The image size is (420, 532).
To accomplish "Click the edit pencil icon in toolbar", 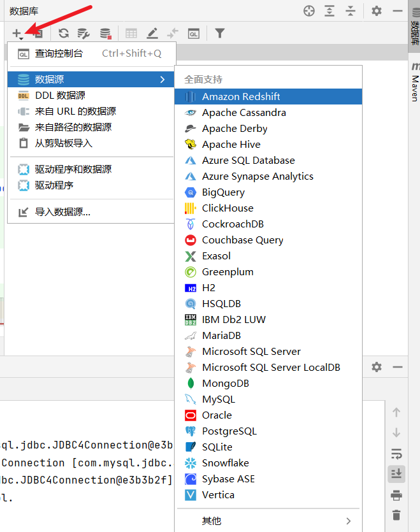I will pyautogui.click(x=152, y=33).
